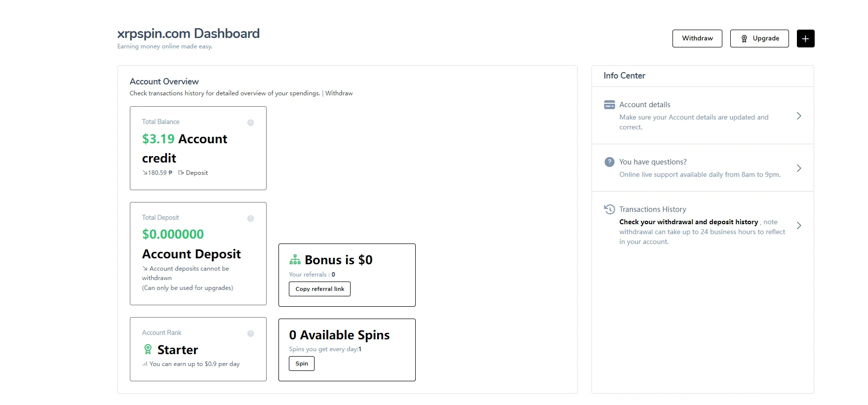Click the network icon beside Bonus is $0
This screenshot has width=868, height=405.
(295, 260)
